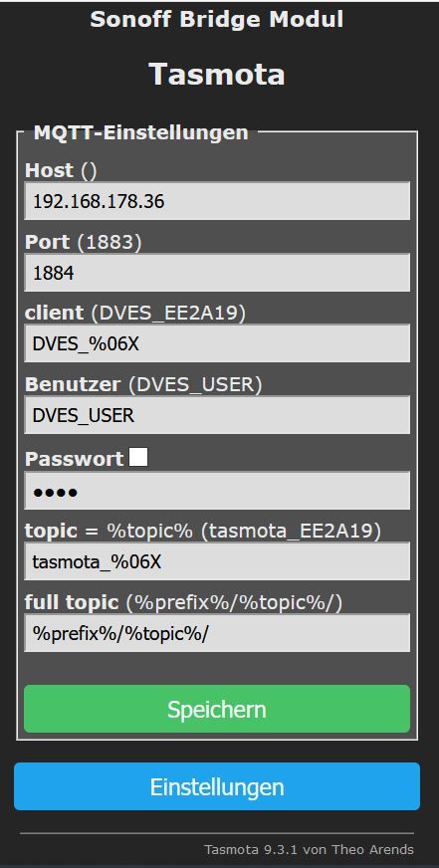Click the Host label text

49,170
